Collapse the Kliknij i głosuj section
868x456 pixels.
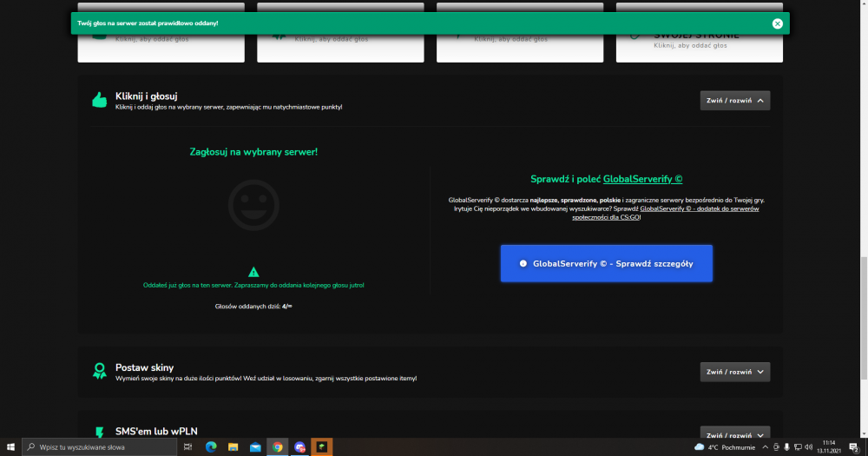pyautogui.click(x=734, y=100)
